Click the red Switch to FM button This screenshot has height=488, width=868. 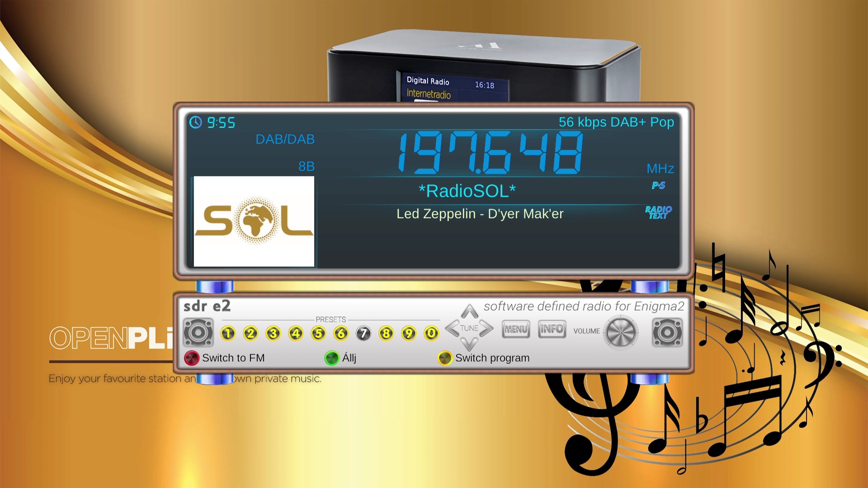pyautogui.click(x=192, y=358)
